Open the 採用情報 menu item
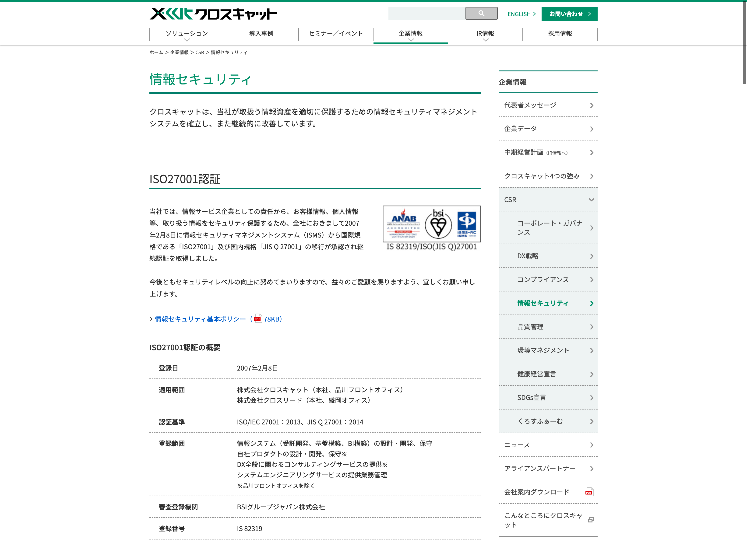Image resolution: width=747 pixels, height=560 pixels. tap(560, 34)
